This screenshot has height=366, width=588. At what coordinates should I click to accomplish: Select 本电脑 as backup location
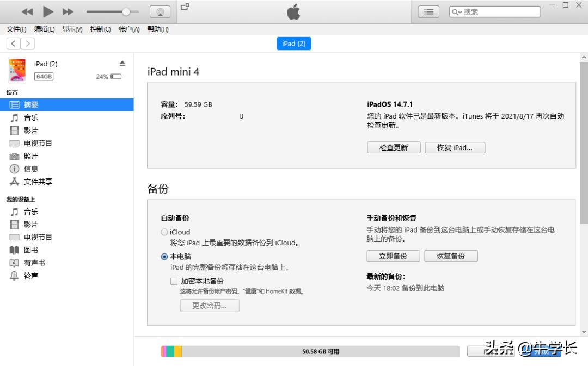(x=164, y=257)
